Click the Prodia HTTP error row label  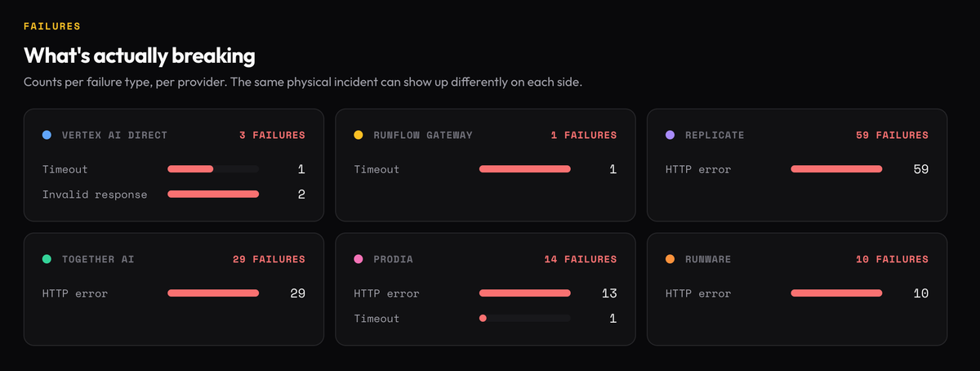[386, 293]
